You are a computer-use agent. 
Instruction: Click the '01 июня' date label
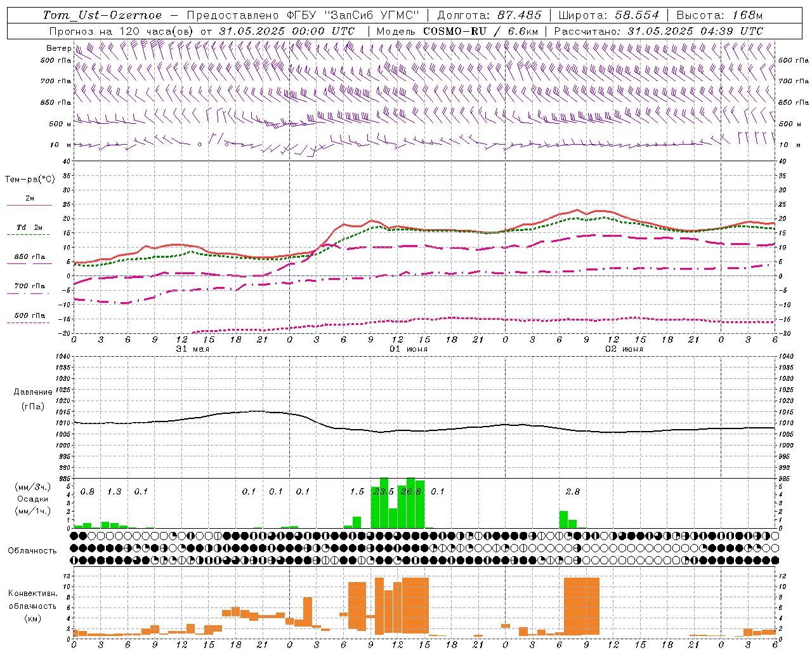(x=409, y=349)
